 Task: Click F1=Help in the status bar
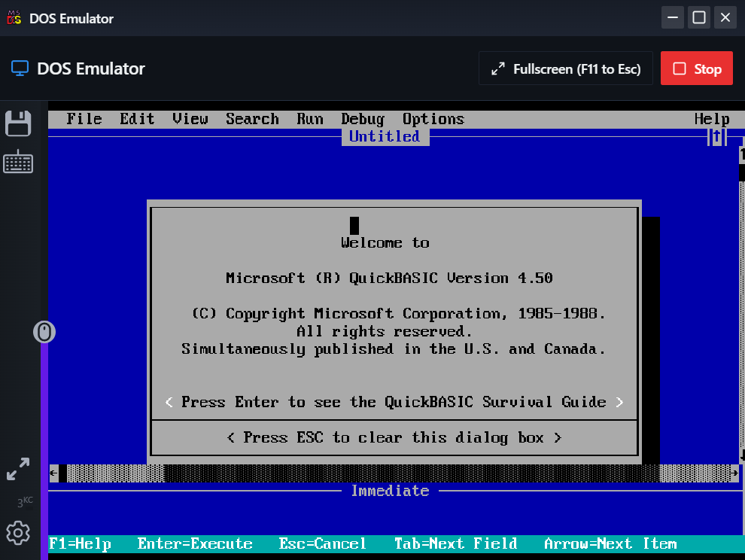coord(80,544)
